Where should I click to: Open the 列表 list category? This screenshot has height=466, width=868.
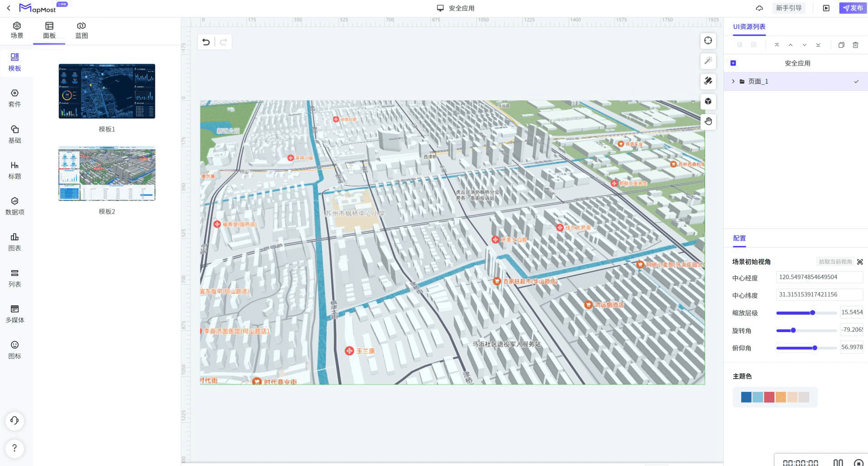(x=14, y=278)
